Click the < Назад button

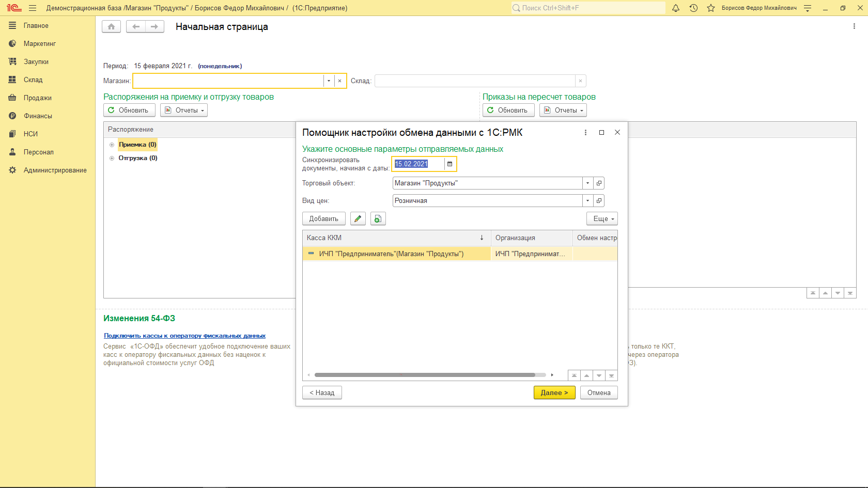pos(322,392)
